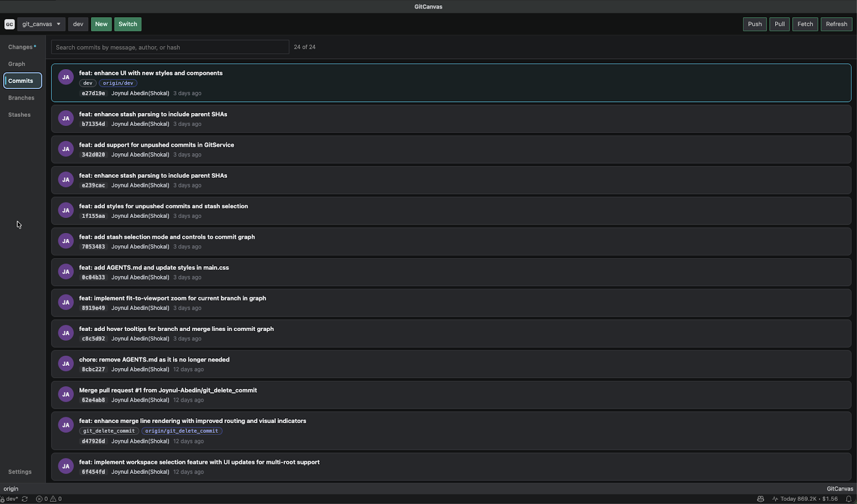The width and height of the screenshot is (857, 504).
Task: Select commit 'feat: add AGENTS.md and update styles'
Action: click(x=451, y=272)
